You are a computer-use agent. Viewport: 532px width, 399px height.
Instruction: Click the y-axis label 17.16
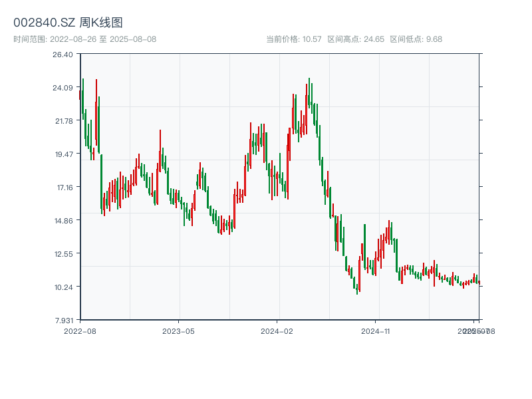pyautogui.click(x=65, y=188)
